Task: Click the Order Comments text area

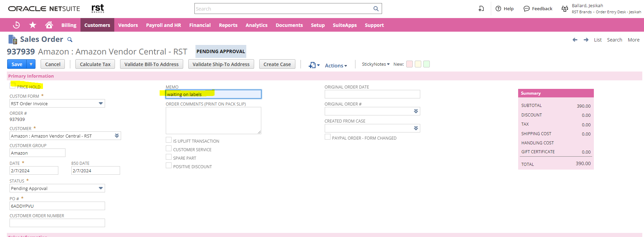Action: point(214,121)
